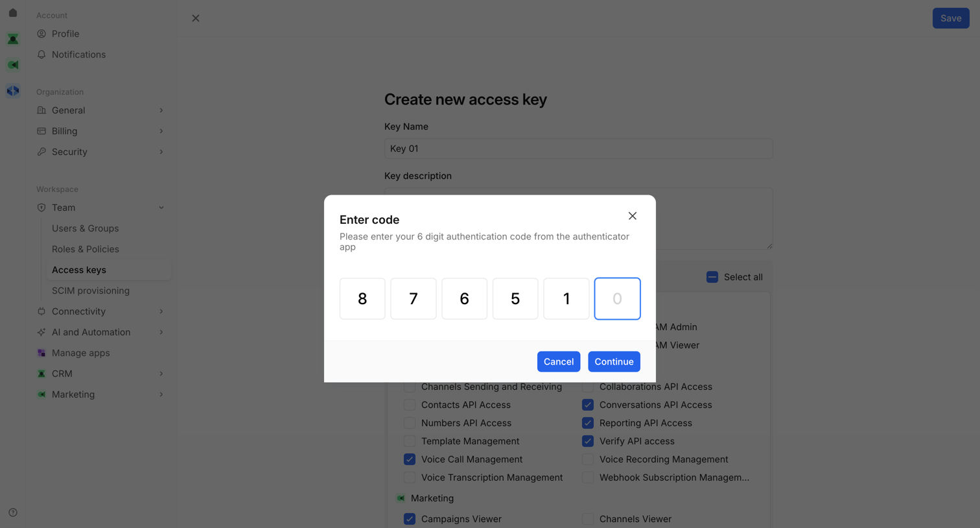Viewport: 980px width, 528px height.
Task: Click the Billing card icon
Action: [x=41, y=131]
